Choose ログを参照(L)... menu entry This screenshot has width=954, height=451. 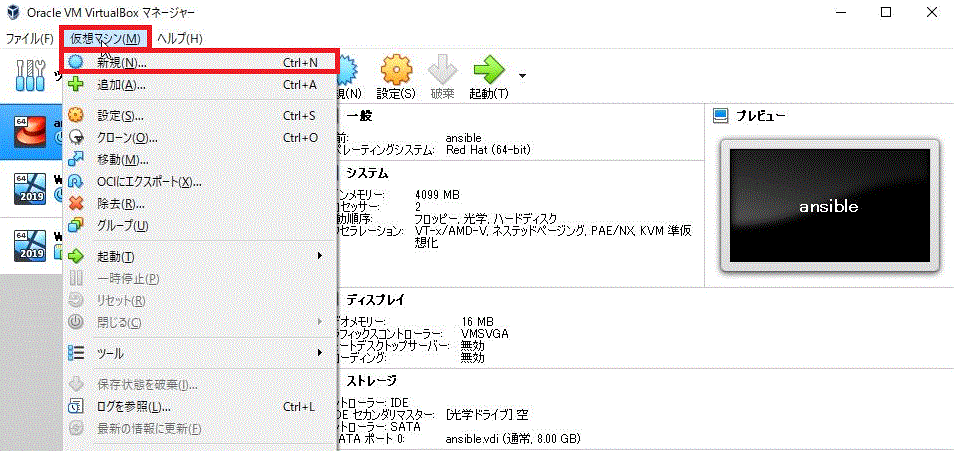pyautogui.click(x=200, y=407)
